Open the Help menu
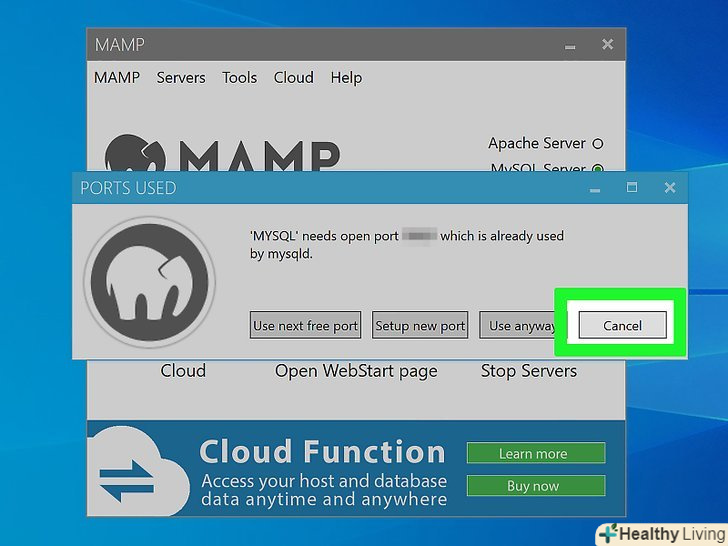This screenshot has width=728, height=546. pyautogui.click(x=346, y=78)
